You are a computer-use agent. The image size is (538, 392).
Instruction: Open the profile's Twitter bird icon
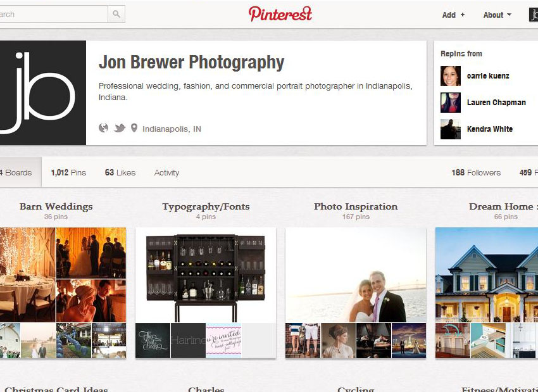click(x=120, y=129)
